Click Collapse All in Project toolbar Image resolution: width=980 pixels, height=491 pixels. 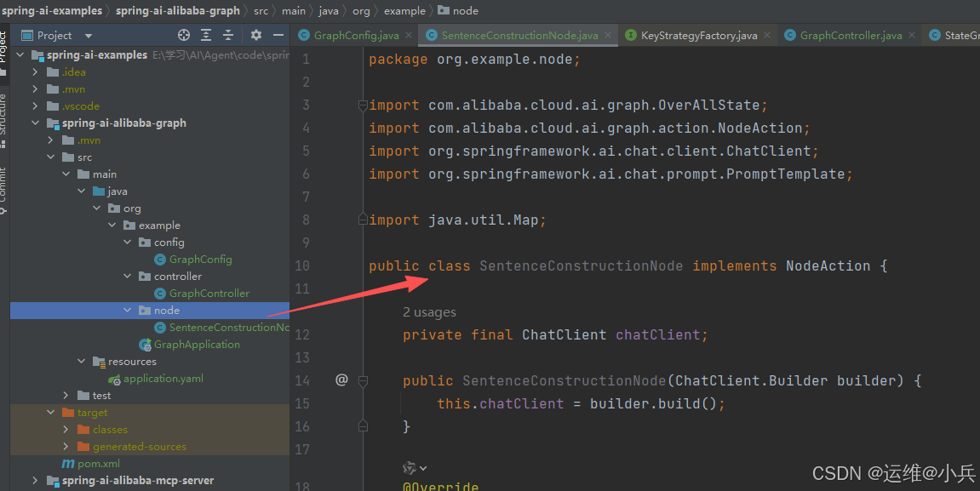tap(228, 35)
